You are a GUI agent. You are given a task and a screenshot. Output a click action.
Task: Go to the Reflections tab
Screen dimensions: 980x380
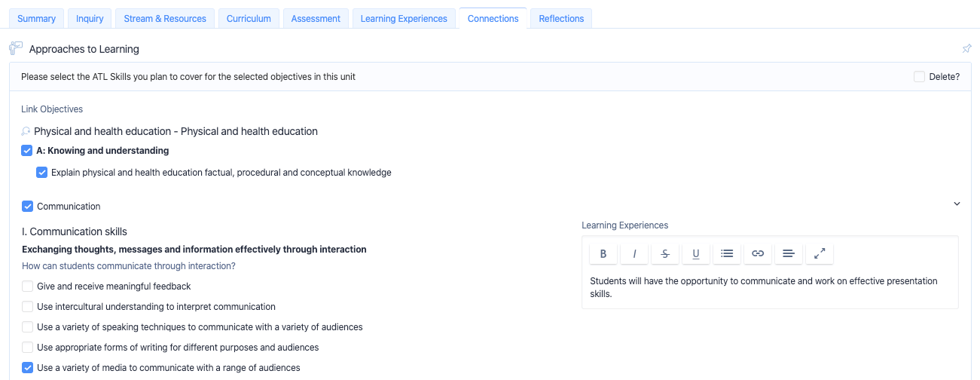(x=561, y=19)
